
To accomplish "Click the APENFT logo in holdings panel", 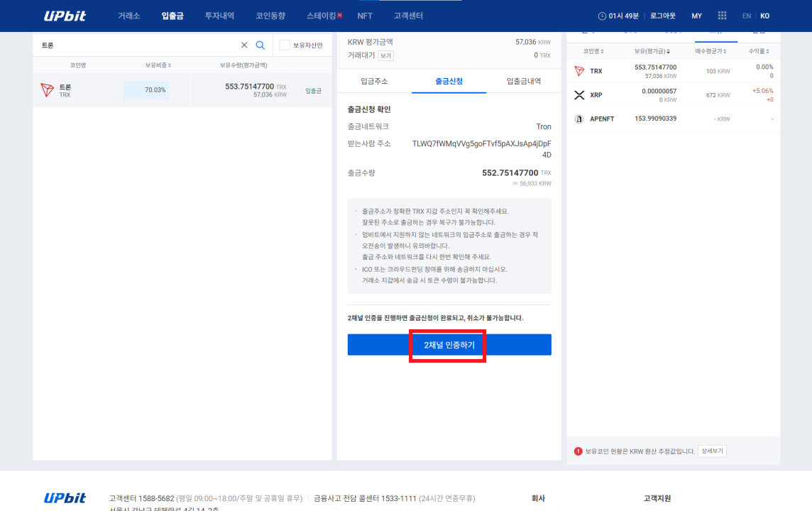I will (579, 119).
